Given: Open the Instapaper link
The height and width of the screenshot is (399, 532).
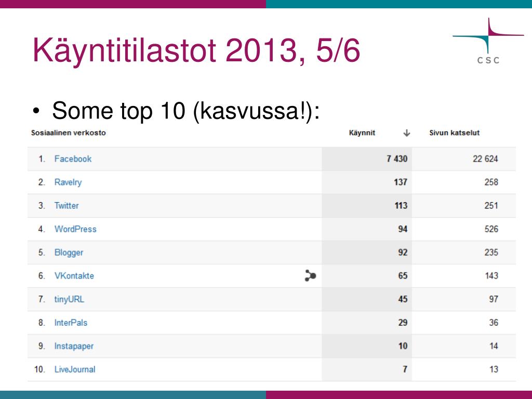Looking at the screenshot, I should click(74, 346).
